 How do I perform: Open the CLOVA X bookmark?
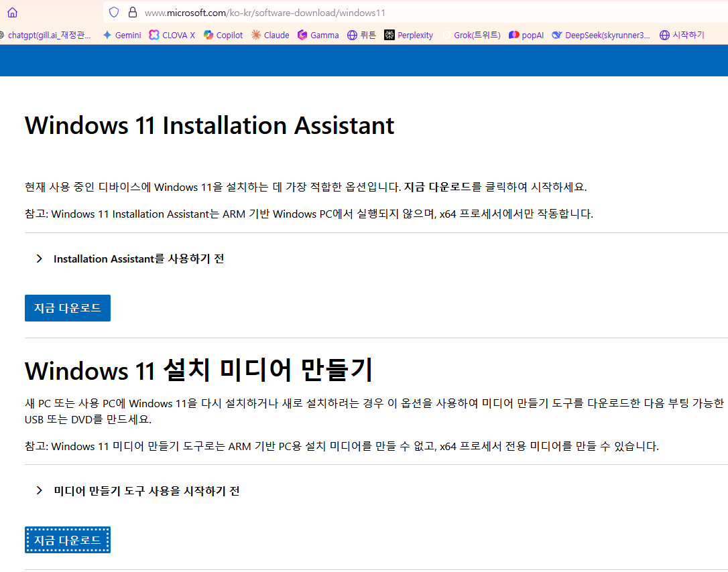[172, 35]
